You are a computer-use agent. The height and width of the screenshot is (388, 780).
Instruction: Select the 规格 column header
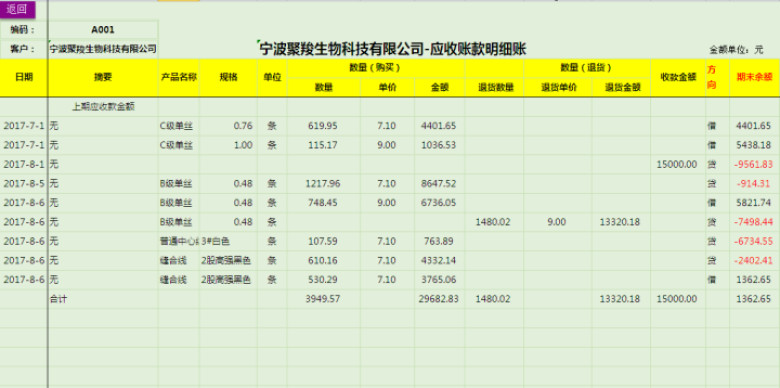click(228, 78)
